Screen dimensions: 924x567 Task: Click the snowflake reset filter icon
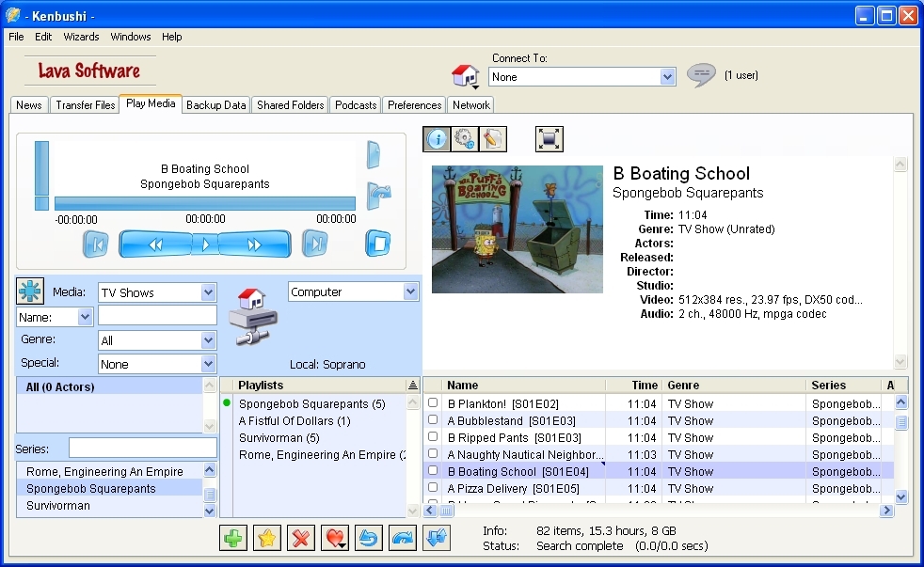[x=30, y=291]
